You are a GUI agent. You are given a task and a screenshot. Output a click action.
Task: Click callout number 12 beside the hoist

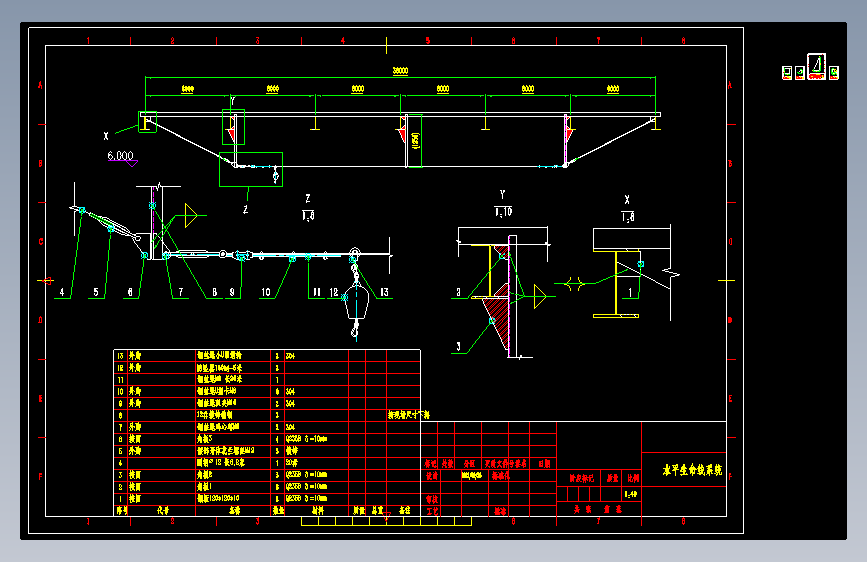point(333,292)
